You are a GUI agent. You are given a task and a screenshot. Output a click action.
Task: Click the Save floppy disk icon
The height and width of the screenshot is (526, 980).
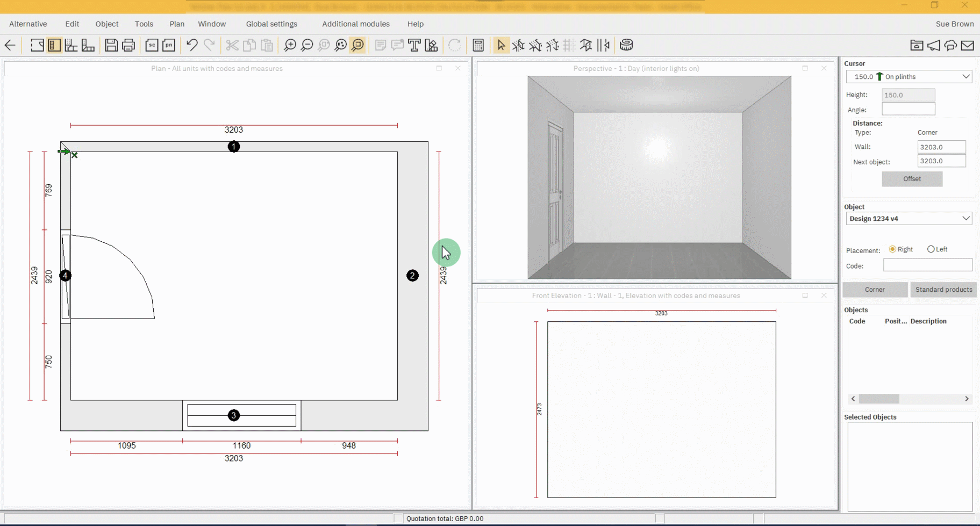(111, 45)
